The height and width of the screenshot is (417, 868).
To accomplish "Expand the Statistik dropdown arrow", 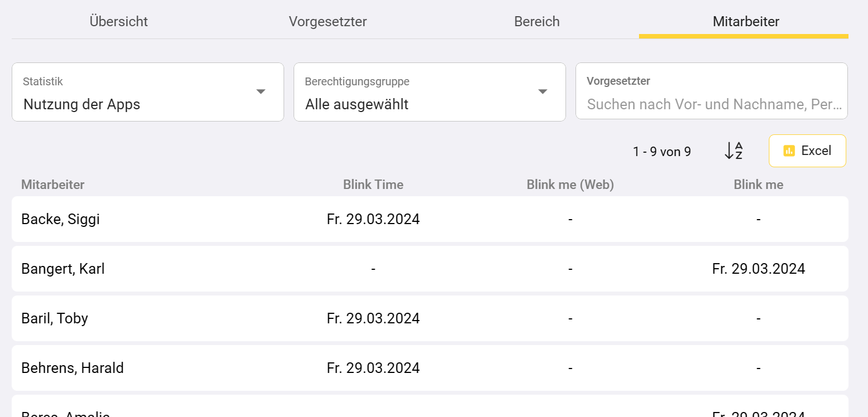I will point(261,92).
